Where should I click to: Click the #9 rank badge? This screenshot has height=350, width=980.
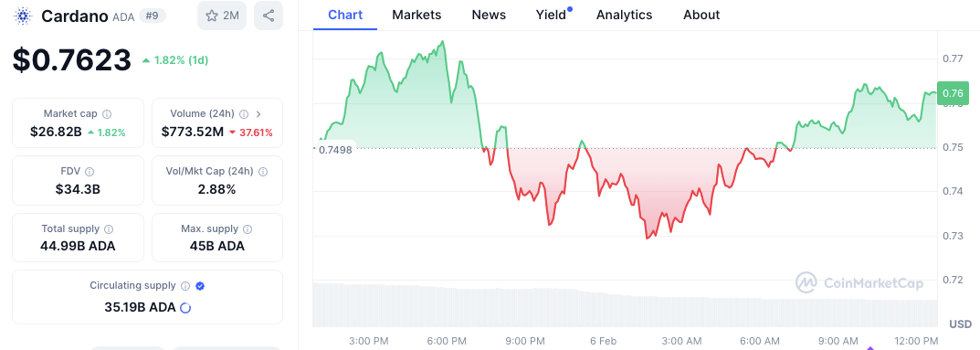[152, 16]
